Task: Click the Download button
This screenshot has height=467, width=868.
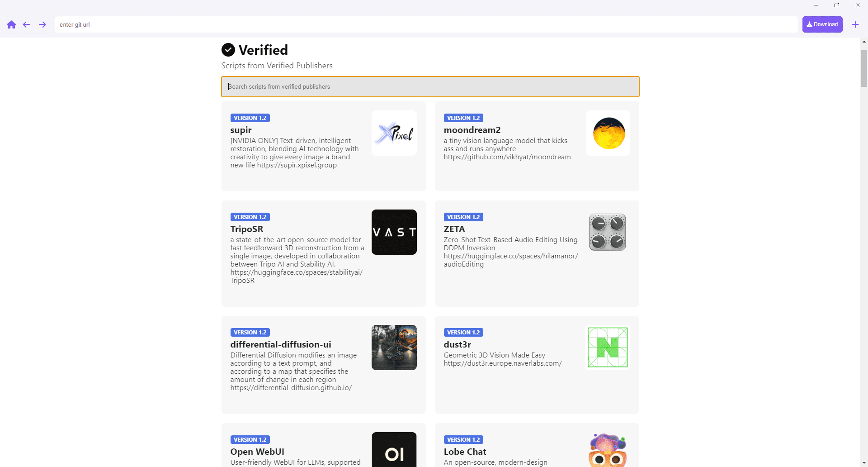Action: [x=822, y=24]
